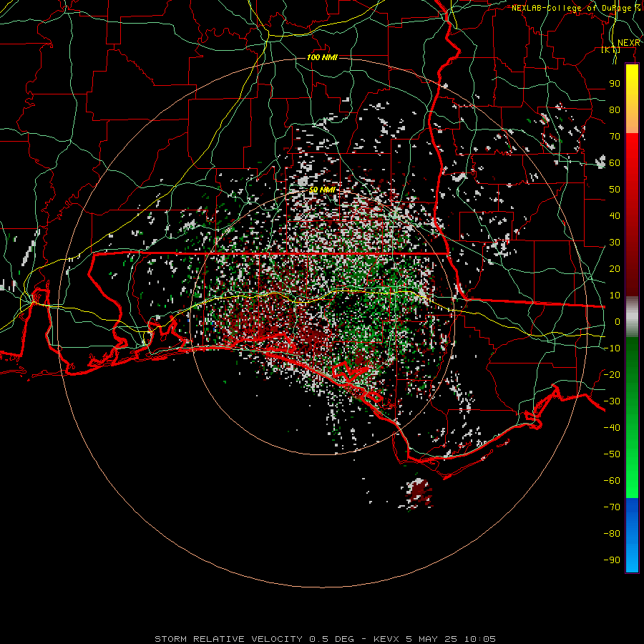Click the 0 value on the velocity scale
The height and width of the screenshot is (644, 644).
point(618,321)
